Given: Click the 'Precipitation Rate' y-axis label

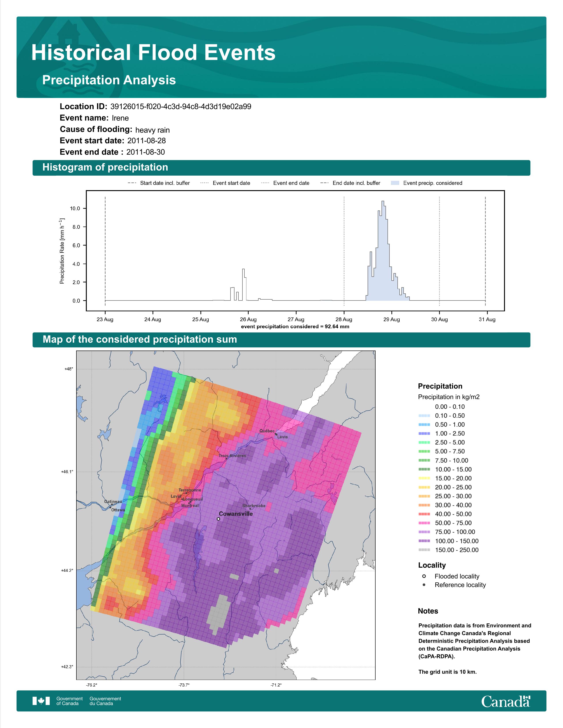Looking at the screenshot, I should pos(62,251).
